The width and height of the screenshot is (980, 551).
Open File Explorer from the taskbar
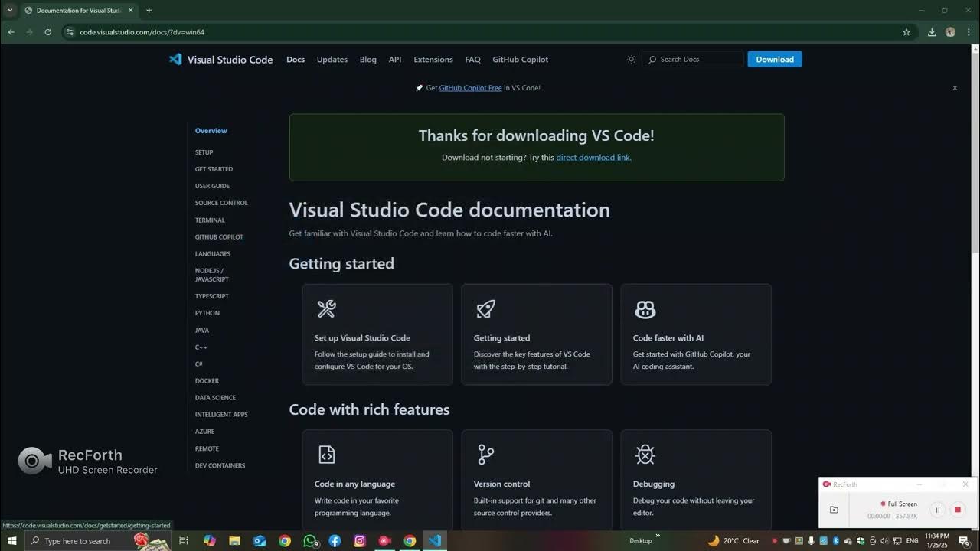tap(234, 541)
